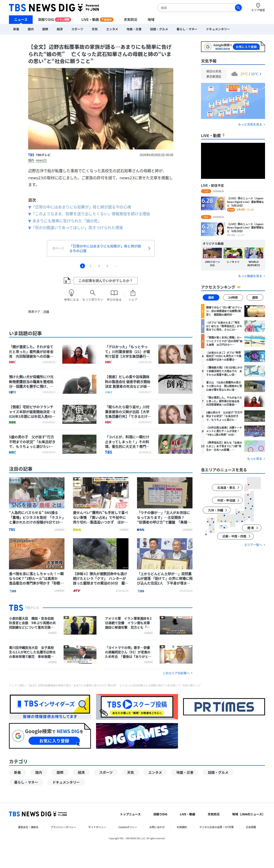Screen dimensions: 274x868
Task: Open the 九州・沖縄 area button
Action: coord(217,510)
